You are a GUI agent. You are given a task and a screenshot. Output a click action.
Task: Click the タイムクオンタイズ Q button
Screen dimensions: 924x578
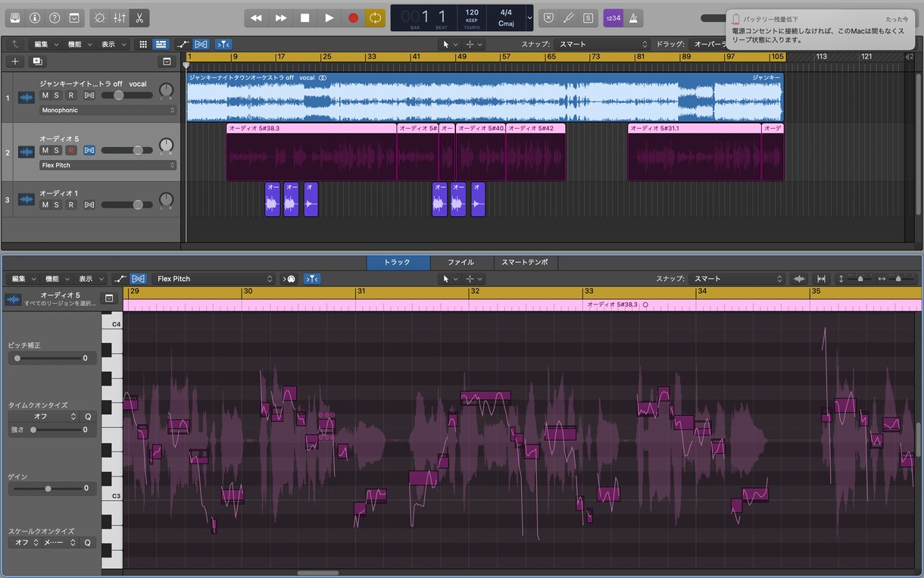click(x=88, y=417)
